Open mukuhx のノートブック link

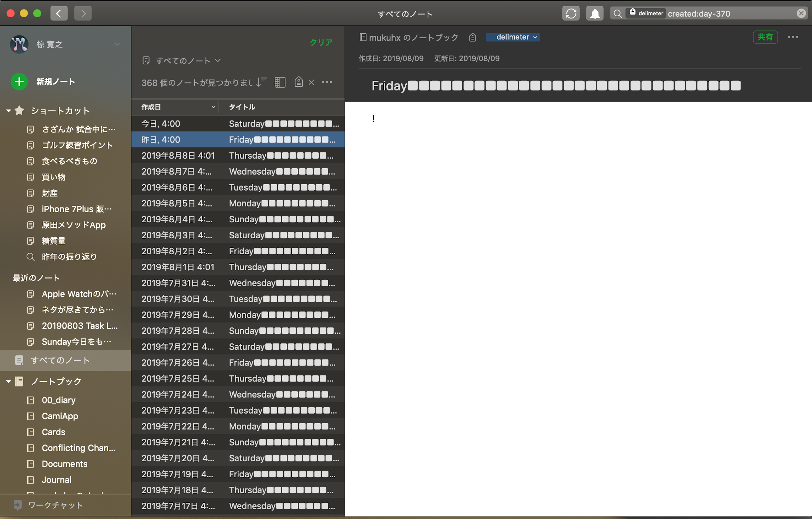tap(413, 37)
